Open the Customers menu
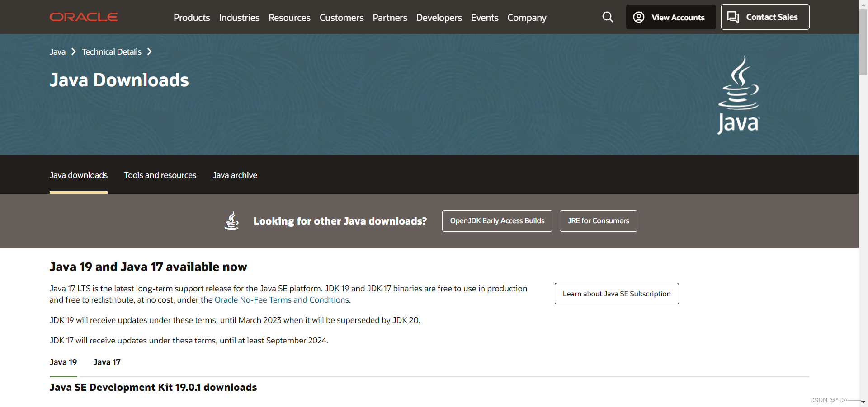The height and width of the screenshot is (407, 868). click(x=341, y=18)
